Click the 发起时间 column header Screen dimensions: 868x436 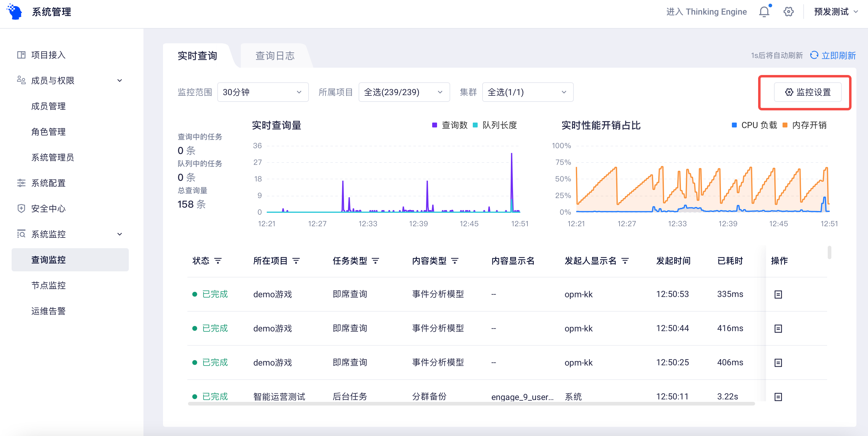coord(673,261)
